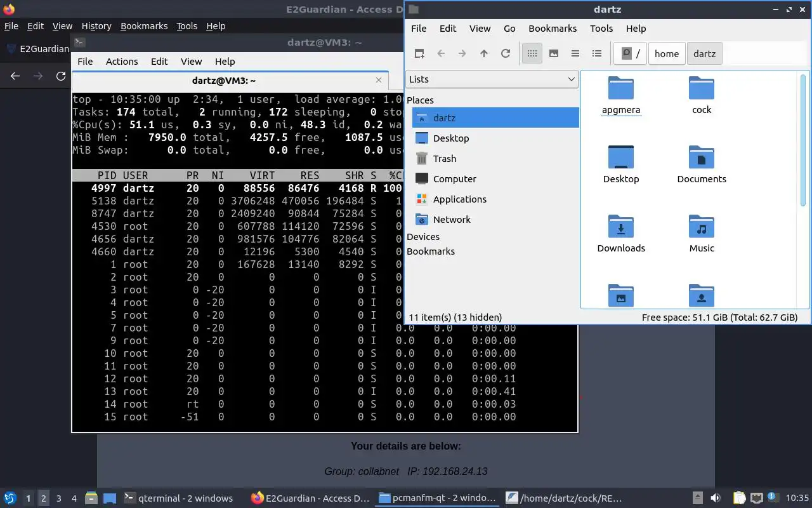Viewport: 812px width, 508px height.
Task: Select the Desktop folder icon in file pane
Action: click(x=621, y=165)
